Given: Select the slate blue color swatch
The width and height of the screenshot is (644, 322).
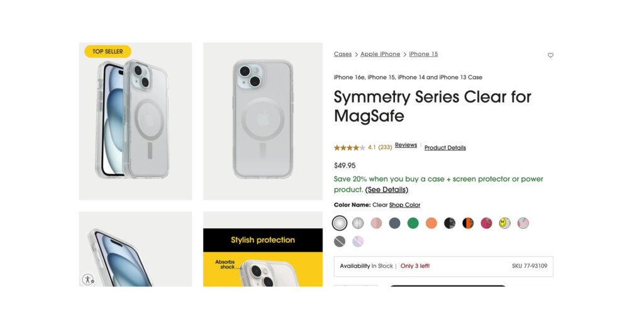Looking at the screenshot, I should click(395, 223).
